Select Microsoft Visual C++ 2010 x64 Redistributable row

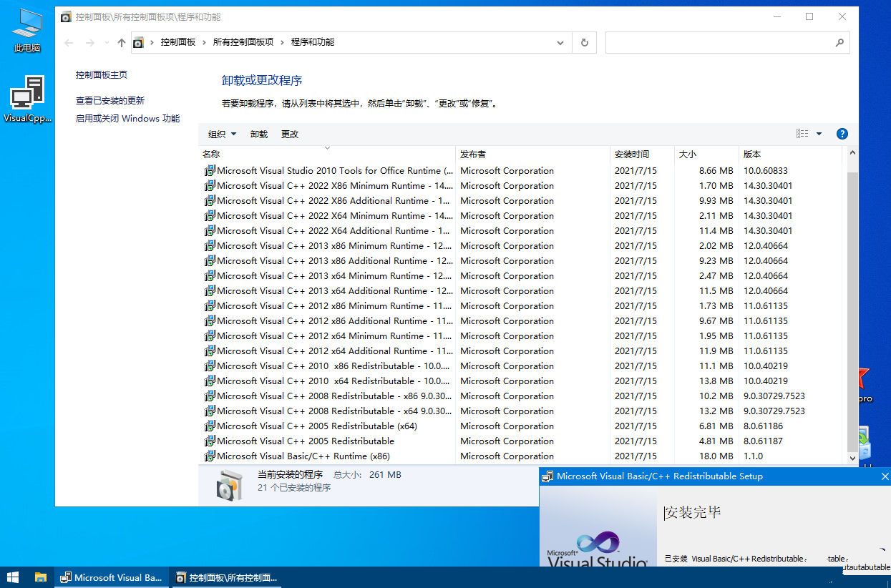(522, 381)
